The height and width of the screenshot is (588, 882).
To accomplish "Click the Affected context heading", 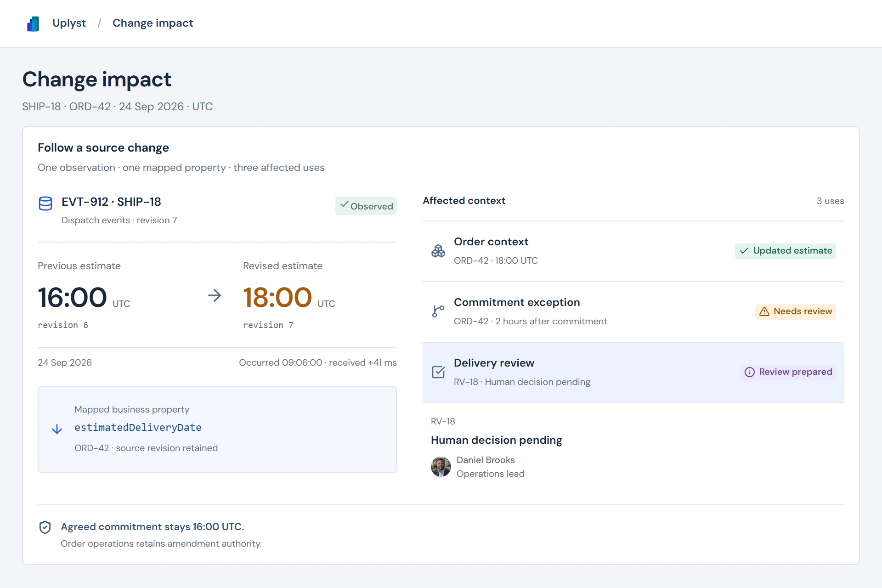I will click(x=464, y=201).
